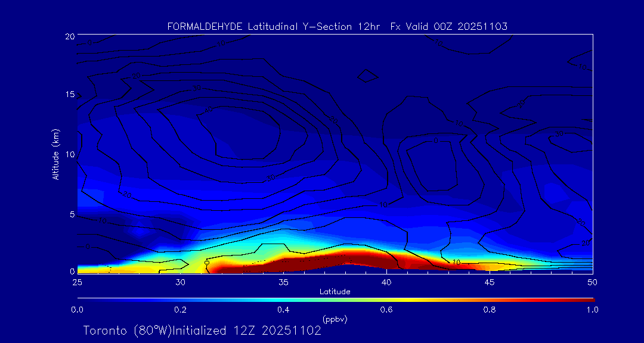Click the 20 tick on altitude axis
This screenshot has height=343, width=644.
tap(69, 36)
